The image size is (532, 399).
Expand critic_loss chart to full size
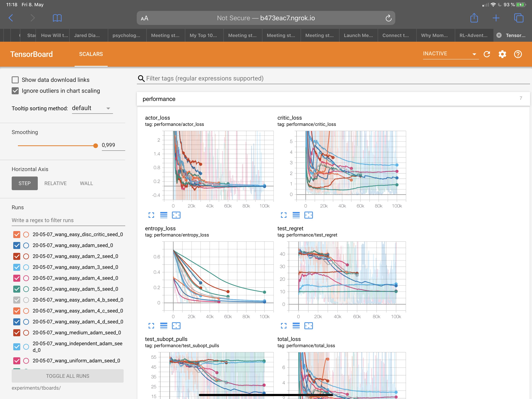click(284, 215)
